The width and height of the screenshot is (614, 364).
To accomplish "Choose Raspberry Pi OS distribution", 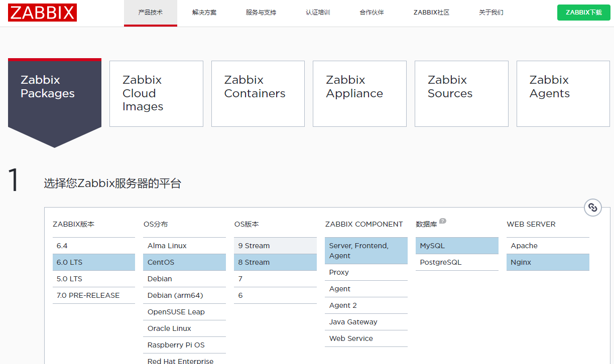I will (x=185, y=345).
